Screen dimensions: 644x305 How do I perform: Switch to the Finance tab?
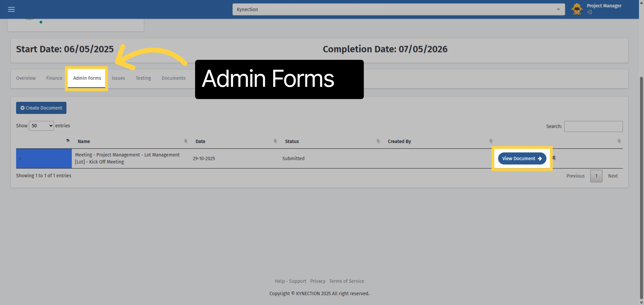tap(54, 78)
